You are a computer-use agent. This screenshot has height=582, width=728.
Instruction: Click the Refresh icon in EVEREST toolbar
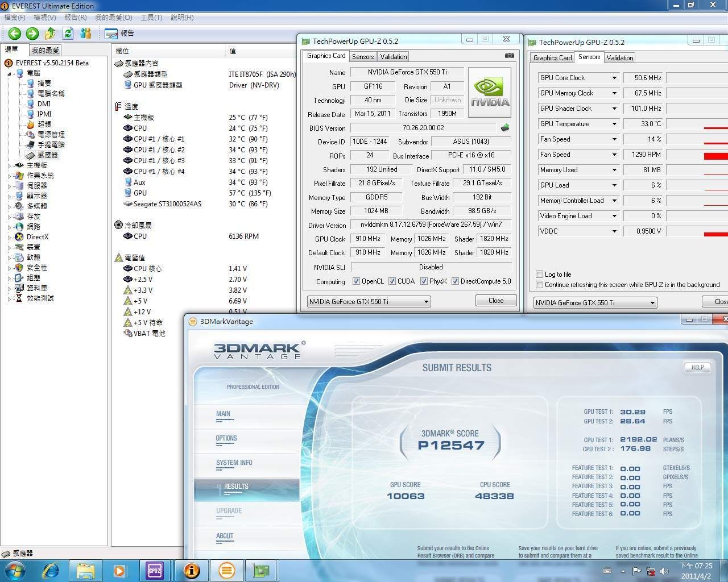point(68,34)
